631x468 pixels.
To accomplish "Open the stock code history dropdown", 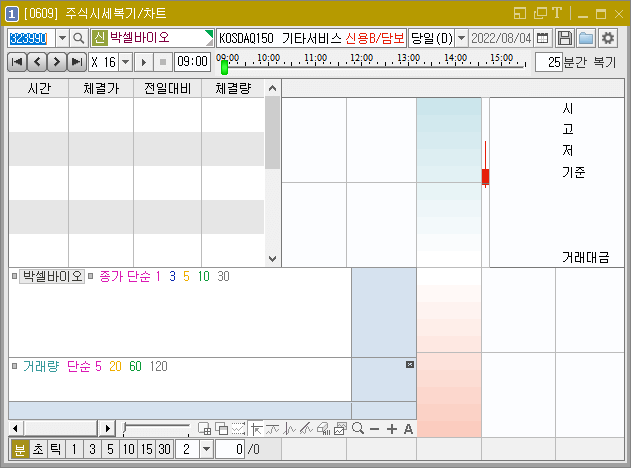I will point(62,39).
